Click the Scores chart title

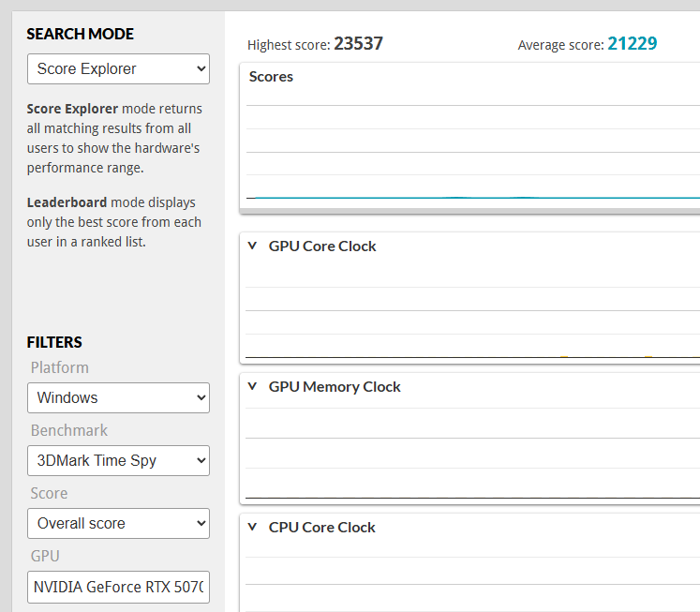tap(271, 77)
